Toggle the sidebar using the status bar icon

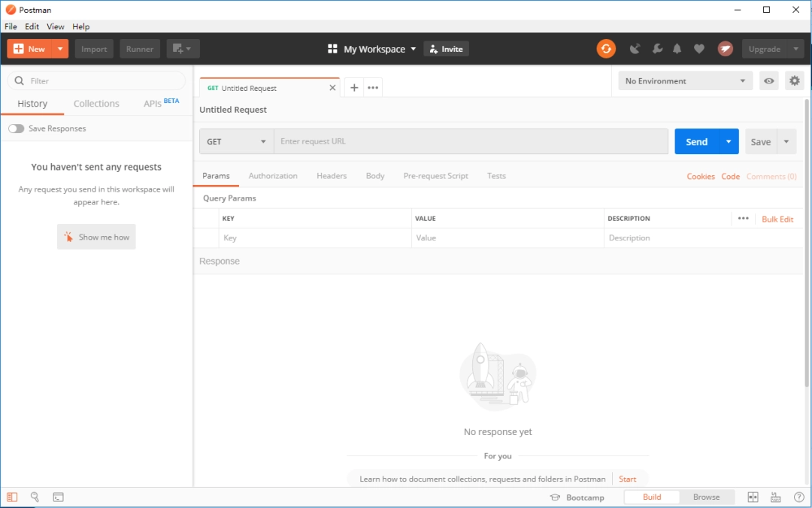[11, 497]
